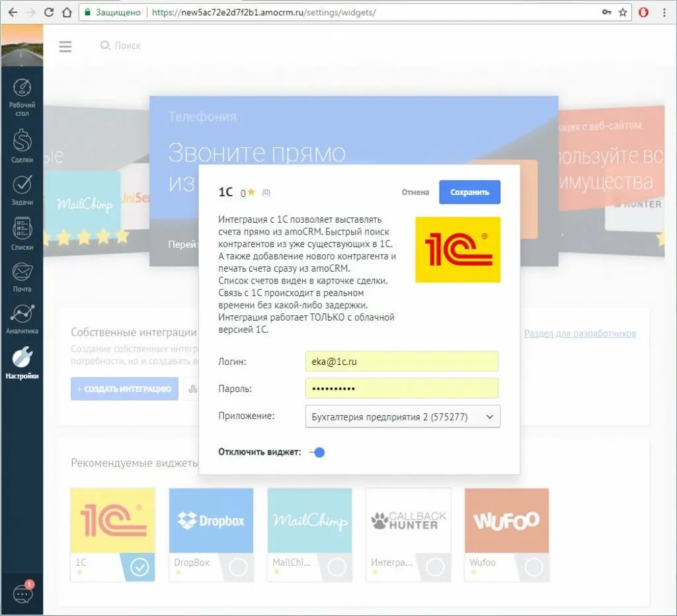
Task: Click the address bar URL
Action: tap(264, 13)
